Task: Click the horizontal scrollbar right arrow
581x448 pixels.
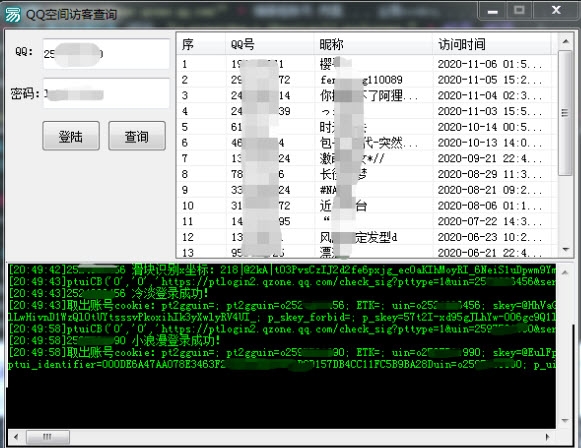Action: 547,437
